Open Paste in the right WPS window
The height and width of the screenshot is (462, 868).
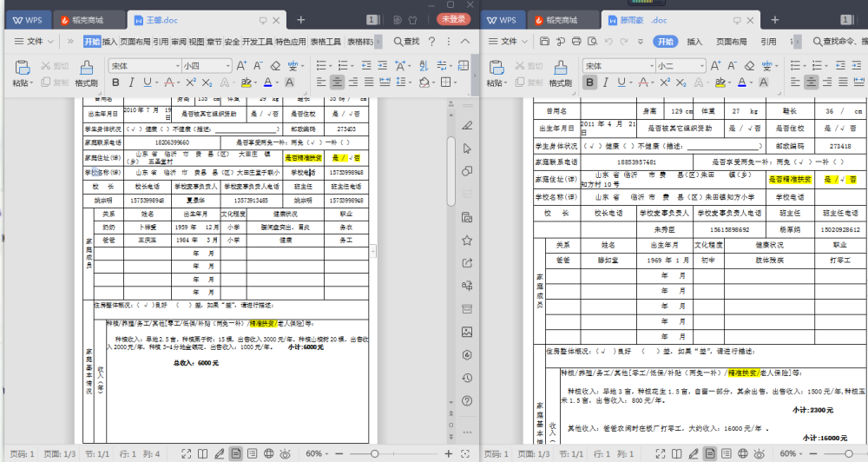pos(496,74)
